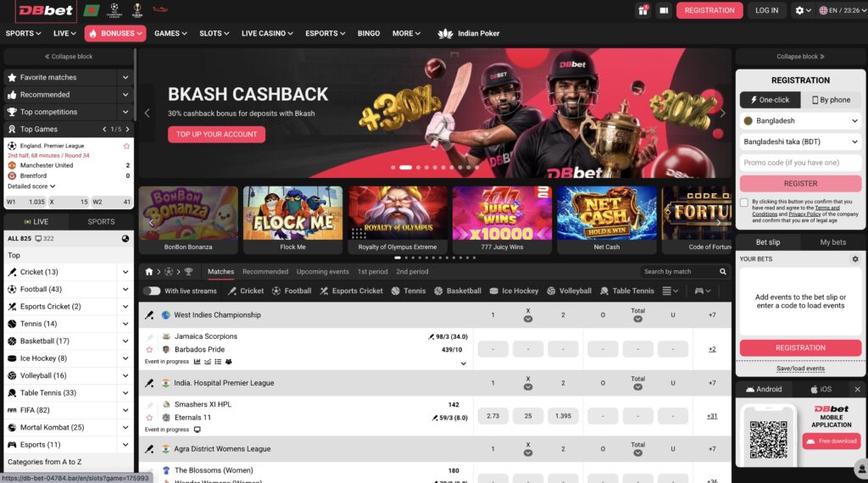The image size is (868, 483).
Task: Open the settings gear in top bar
Action: 803,10
